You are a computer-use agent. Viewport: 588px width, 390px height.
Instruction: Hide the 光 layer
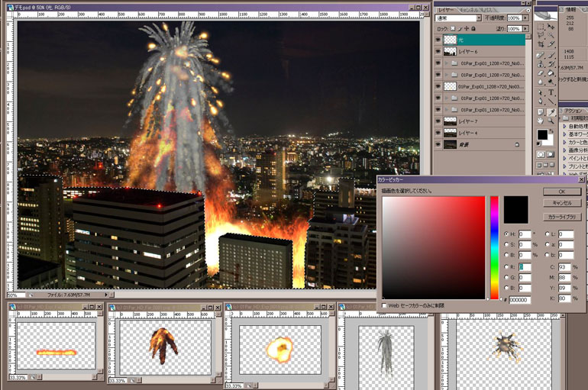(438, 40)
